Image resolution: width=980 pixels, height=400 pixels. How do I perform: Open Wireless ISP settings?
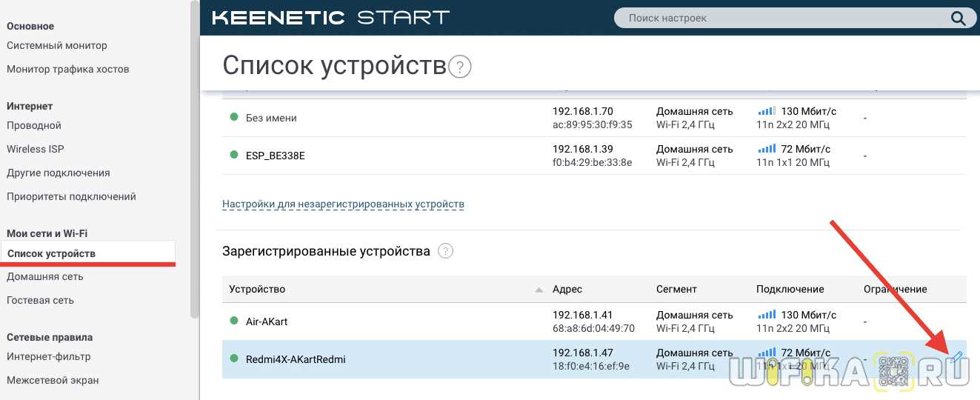coord(36,149)
